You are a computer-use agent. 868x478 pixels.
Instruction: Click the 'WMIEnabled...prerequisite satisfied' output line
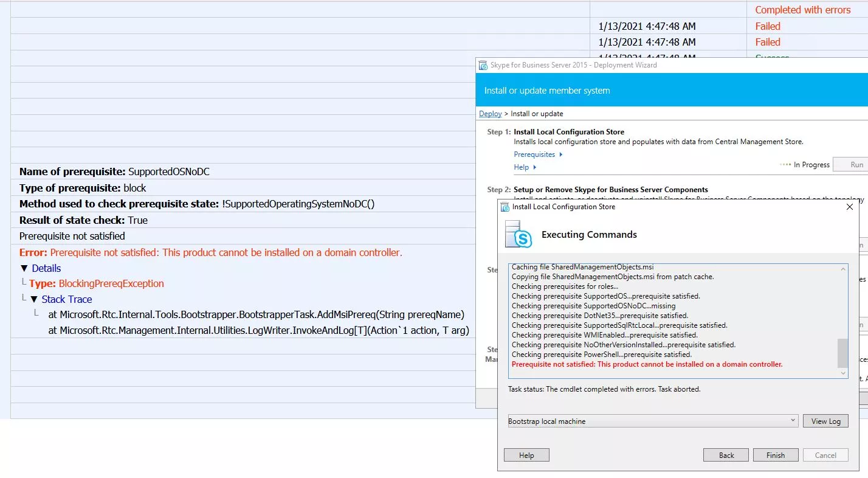coord(605,335)
